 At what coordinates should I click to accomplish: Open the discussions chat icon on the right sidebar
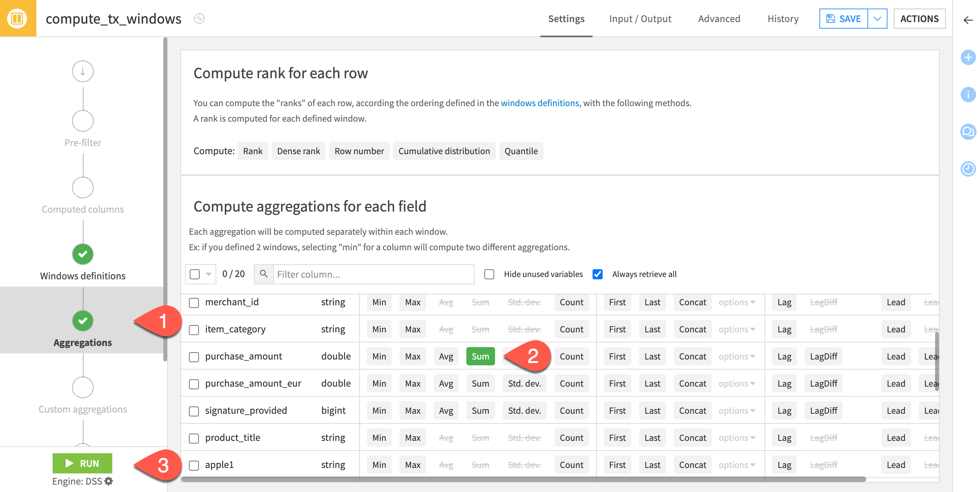tap(968, 132)
